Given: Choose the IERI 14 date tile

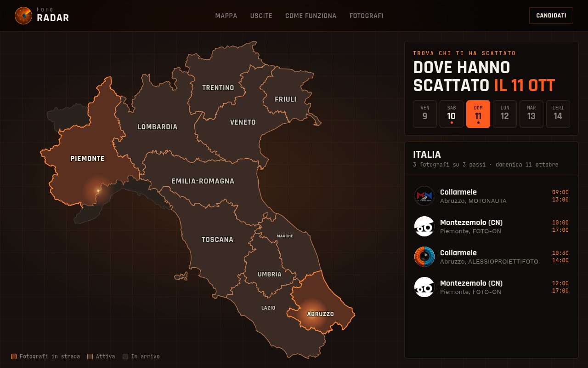Looking at the screenshot, I should coord(558,114).
